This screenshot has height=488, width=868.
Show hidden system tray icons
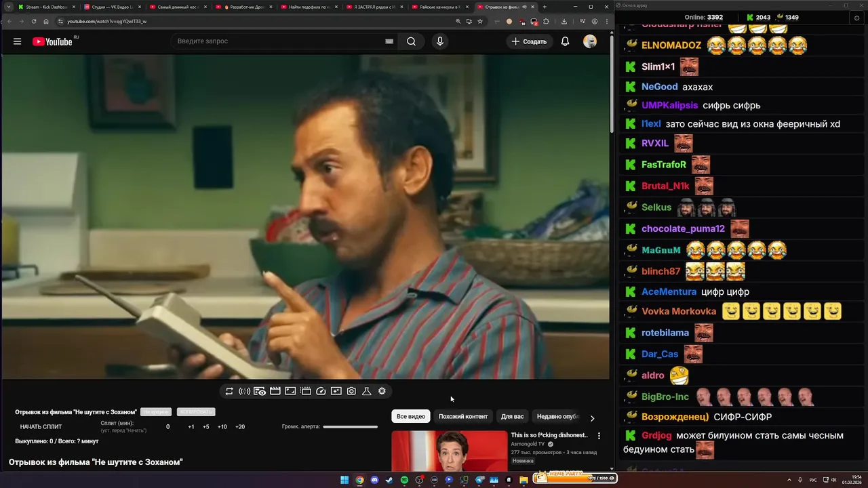point(788,480)
